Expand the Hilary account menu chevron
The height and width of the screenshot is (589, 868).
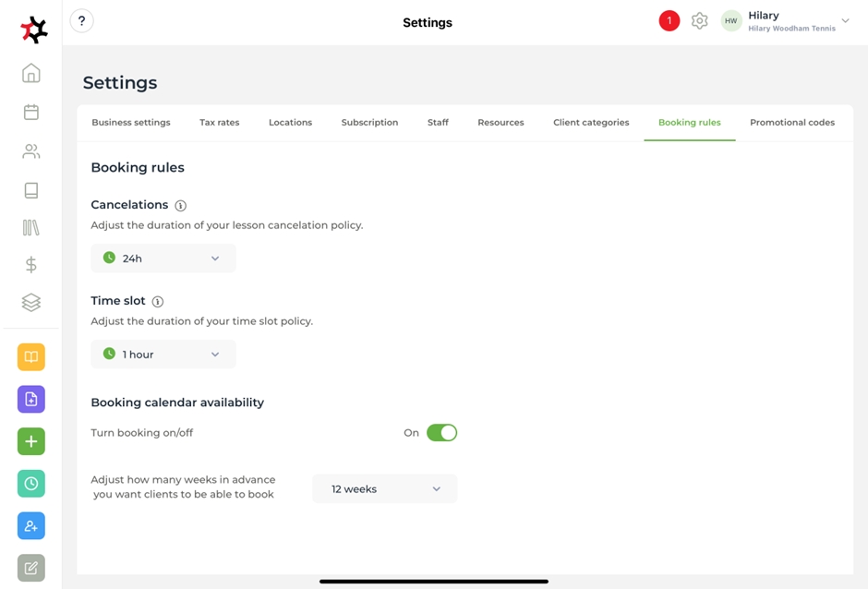tap(845, 21)
